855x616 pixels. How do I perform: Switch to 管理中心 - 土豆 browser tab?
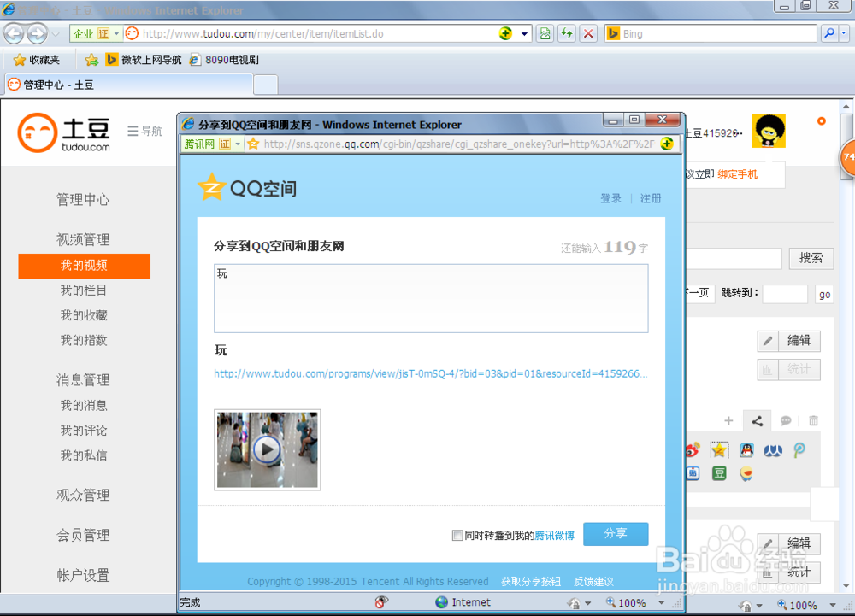coord(129,85)
